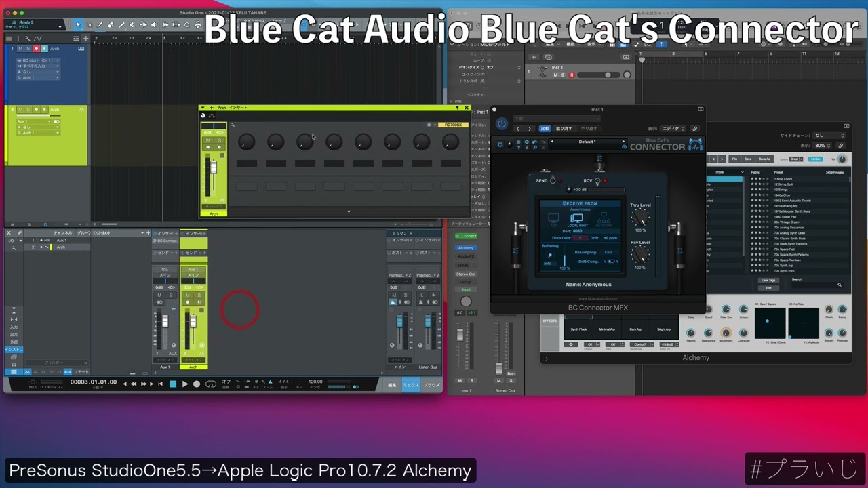
Task: Solo Studio One track 1 Arch
Action: [x=28, y=49]
